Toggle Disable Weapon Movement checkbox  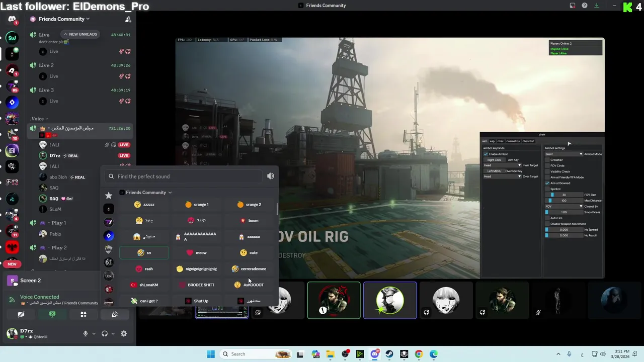(547, 224)
